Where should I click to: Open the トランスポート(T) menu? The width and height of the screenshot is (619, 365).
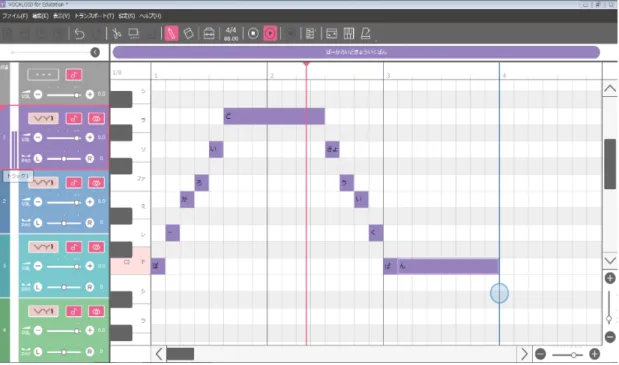[94, 16]
